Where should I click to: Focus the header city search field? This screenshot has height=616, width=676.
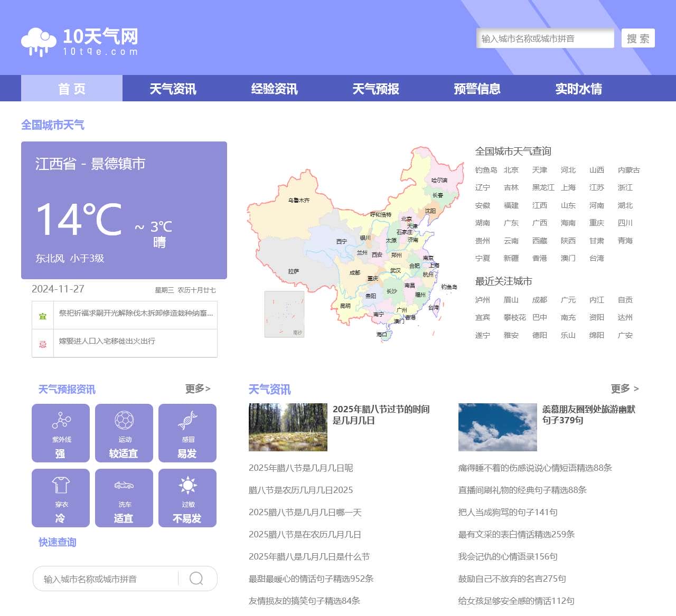545,38
